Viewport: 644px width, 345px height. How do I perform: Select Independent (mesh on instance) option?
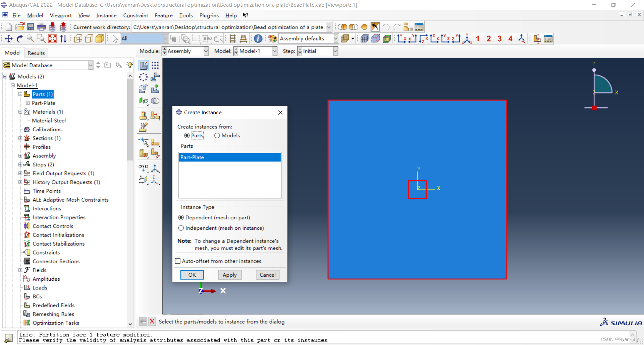click(181, 228)
